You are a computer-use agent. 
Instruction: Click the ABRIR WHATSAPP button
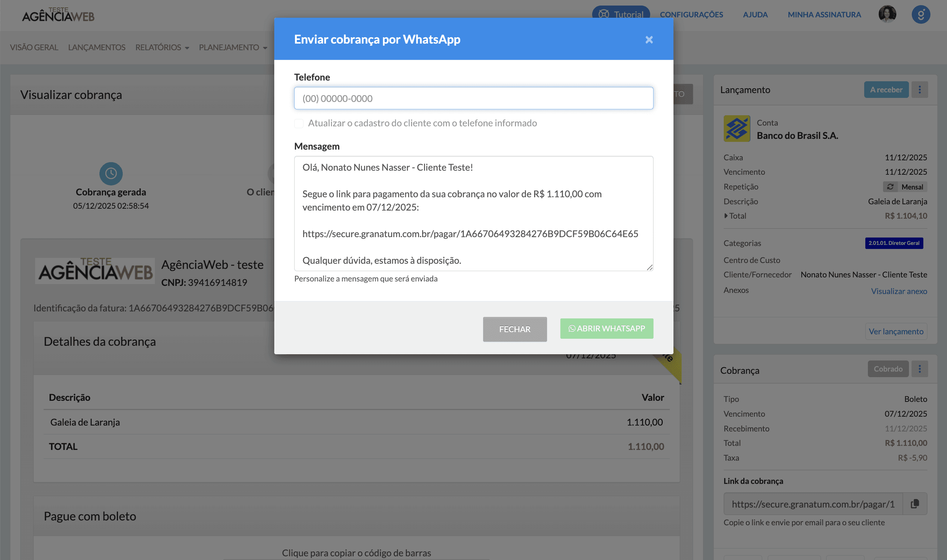click(x=606, y=328)
